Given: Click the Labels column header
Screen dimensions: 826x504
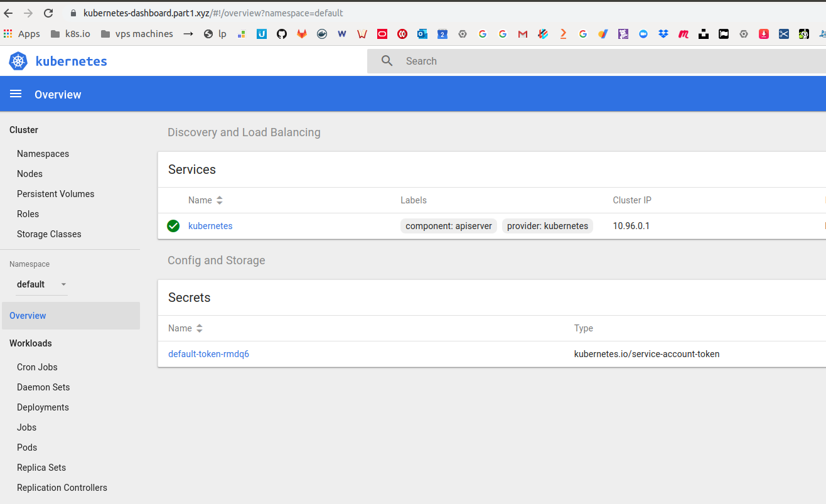Looking at the screenshot, I should [x=414, y=200].
